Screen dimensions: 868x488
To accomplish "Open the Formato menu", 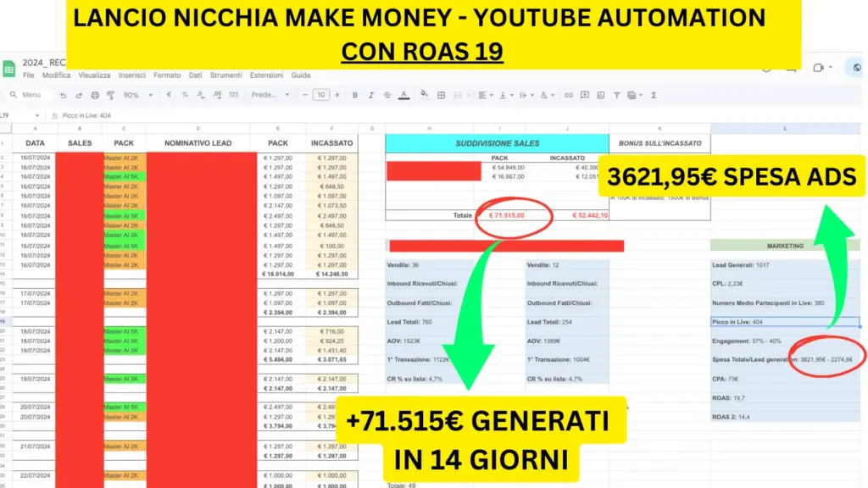I will click(167, 75).
